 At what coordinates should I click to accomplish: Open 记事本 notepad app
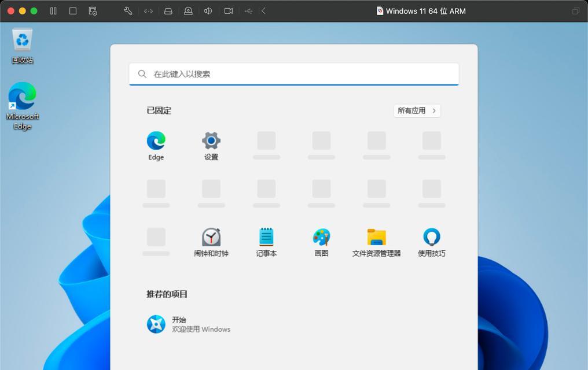tap(266, 242)
